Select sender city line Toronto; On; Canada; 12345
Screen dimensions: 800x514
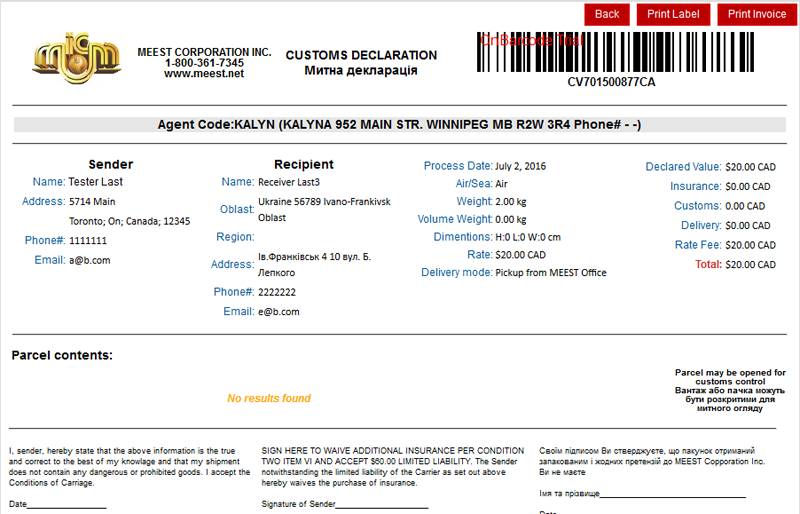pos(130,221)
